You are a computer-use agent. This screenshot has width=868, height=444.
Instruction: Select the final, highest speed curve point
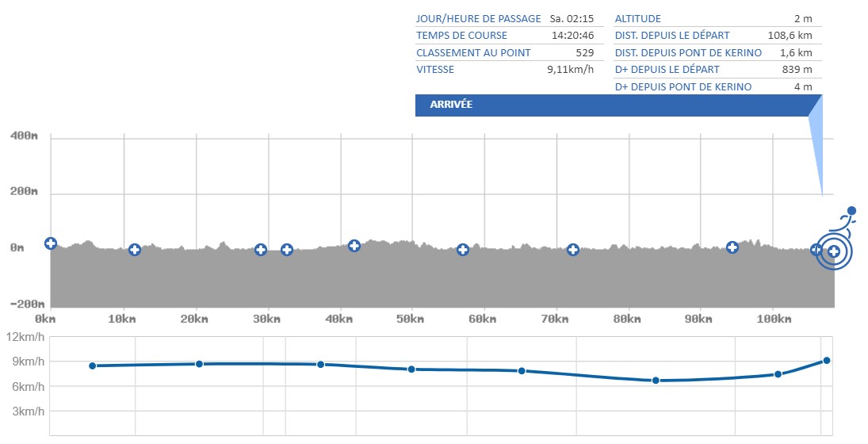[x=827, y=360]
